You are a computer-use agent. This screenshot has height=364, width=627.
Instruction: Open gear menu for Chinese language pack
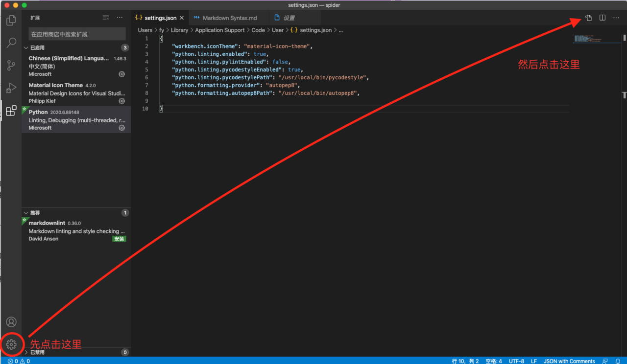(122, 74)
